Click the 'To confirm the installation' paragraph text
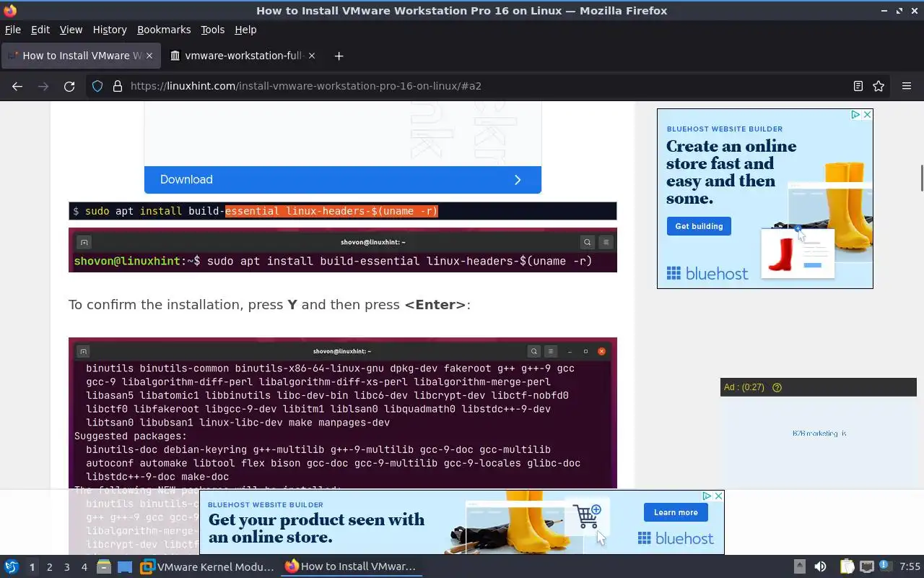Image resolution: width=924 pixels, height=578 pixels. point(269,305)
